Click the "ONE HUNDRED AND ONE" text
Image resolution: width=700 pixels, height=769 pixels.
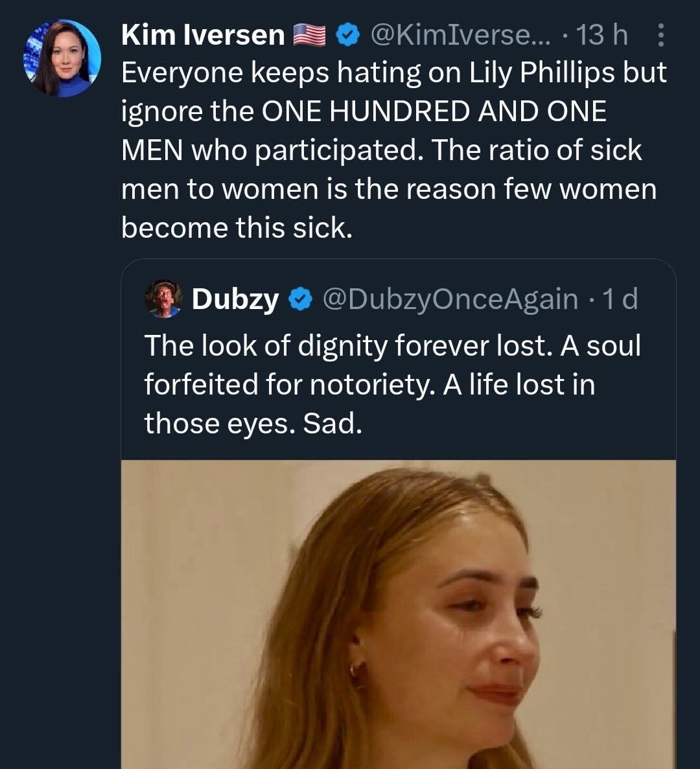434,112
